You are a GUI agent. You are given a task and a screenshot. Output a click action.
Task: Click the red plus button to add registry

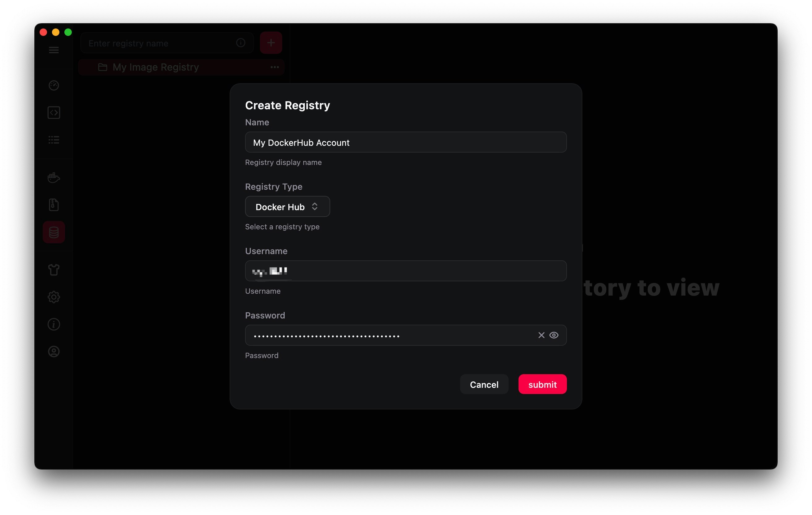pos(271,42)
